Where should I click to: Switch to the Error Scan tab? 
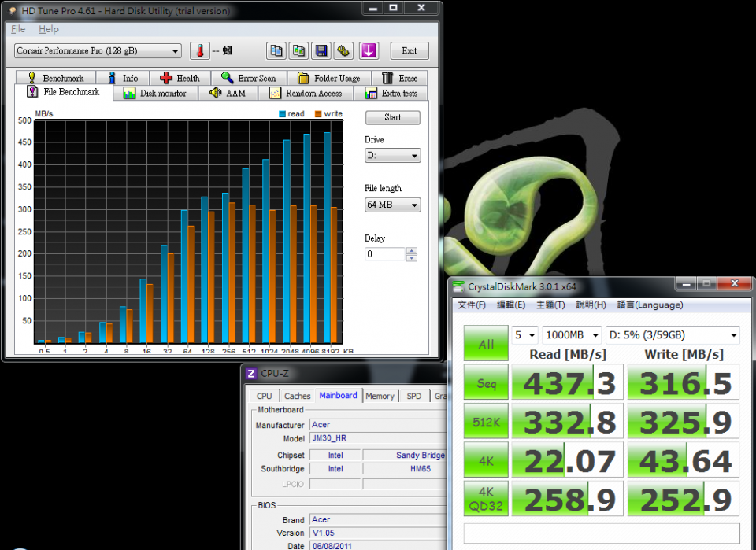click(x=248, y=78)
